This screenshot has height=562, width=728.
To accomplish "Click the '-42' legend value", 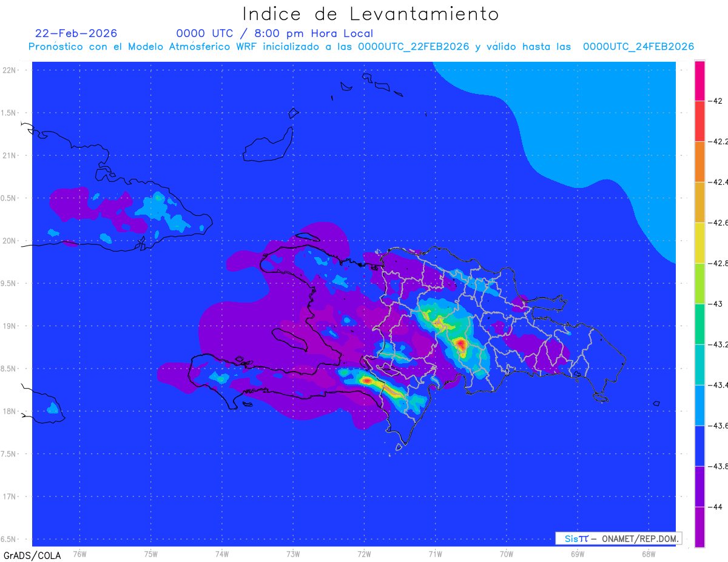I will coord(716,101).
